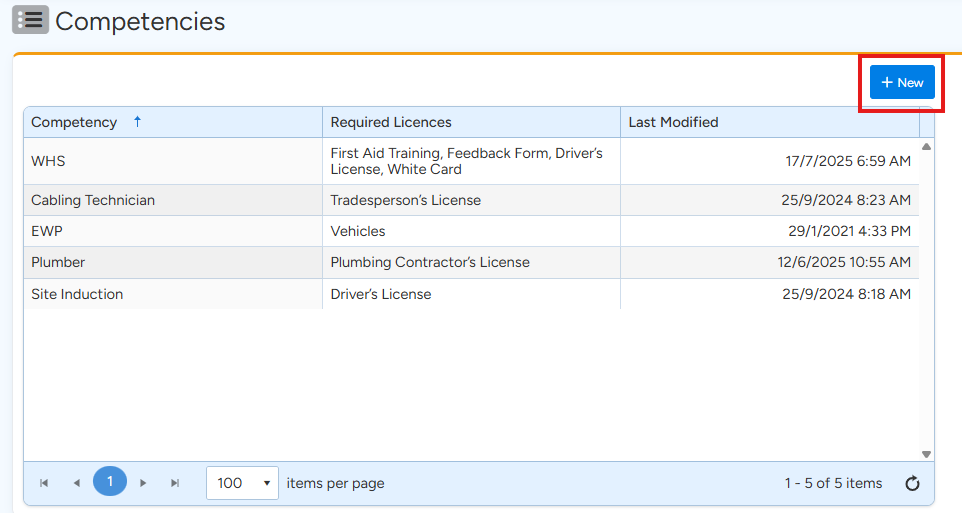Open the items per page dropdown
This screenshot has width=962, height=513.
coord(242,483)
